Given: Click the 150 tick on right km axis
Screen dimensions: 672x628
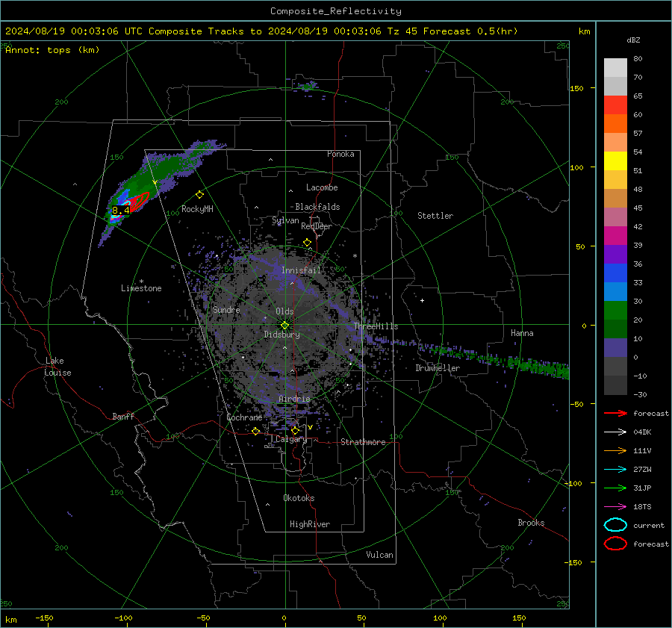Looking at the screenshot, I should (x=576, y=88).
